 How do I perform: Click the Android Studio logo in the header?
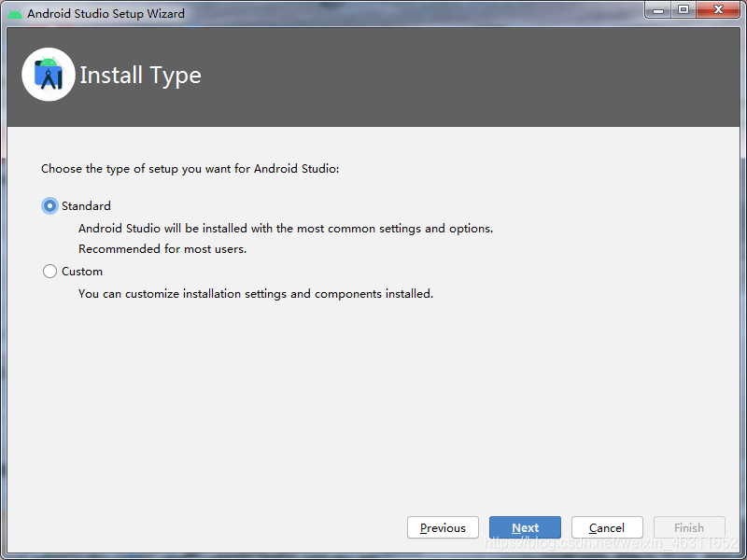click(x=49, y=75)
